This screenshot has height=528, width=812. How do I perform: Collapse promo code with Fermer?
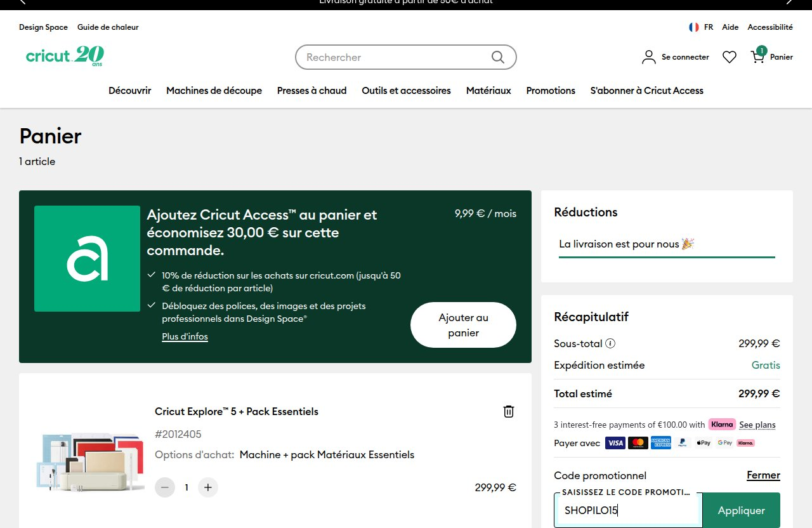pyautogui.click(x=763, y=475)
